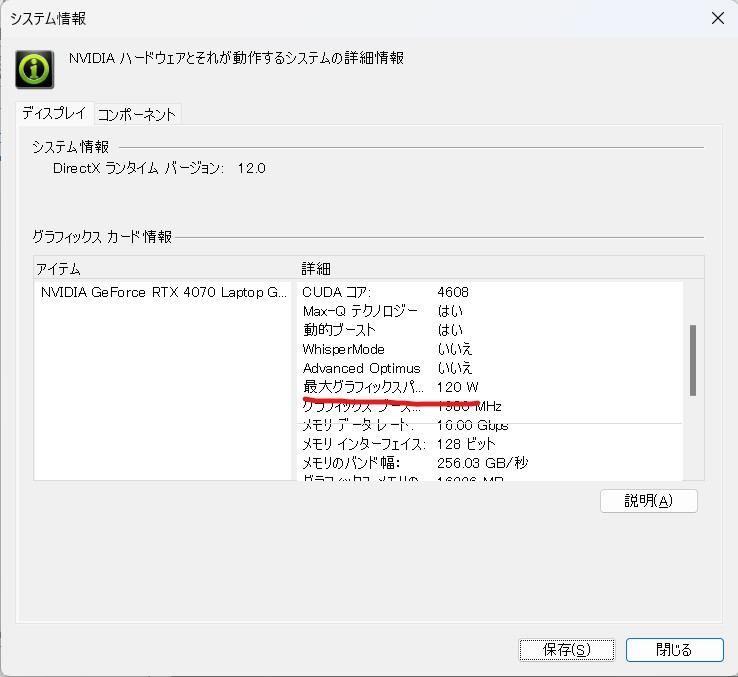Click the 説明(A) button

(x=649, y=501)
